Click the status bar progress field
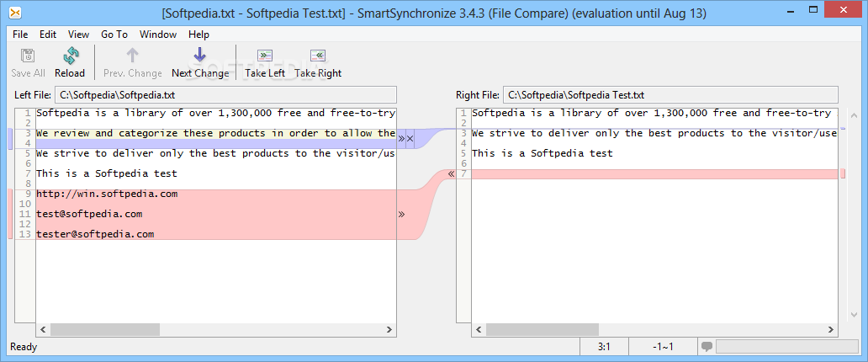The width and height of the screenshot is (868, 362). coord(787,347)
